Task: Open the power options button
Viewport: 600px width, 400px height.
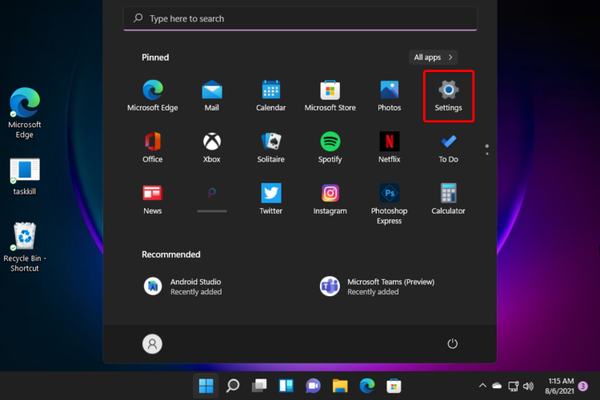Action: [x=452, y=343]
